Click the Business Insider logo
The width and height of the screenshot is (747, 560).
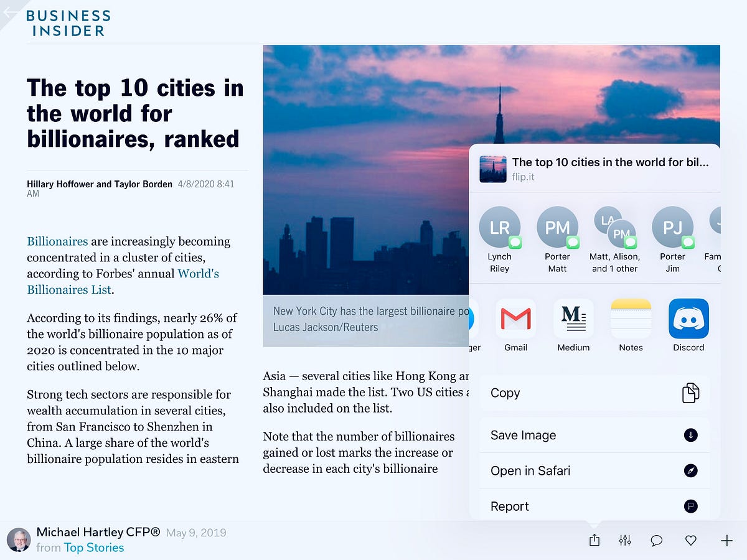pyautogui.click(x=68, y=22)
